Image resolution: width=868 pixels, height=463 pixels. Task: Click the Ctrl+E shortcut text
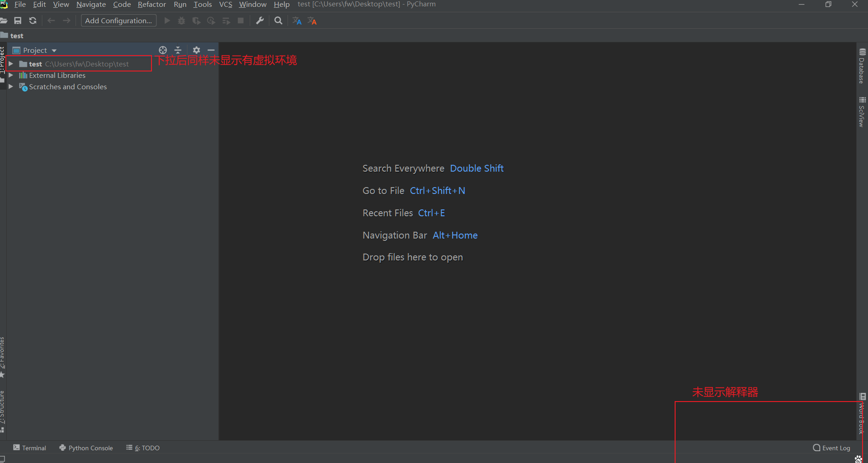point(432,213)
